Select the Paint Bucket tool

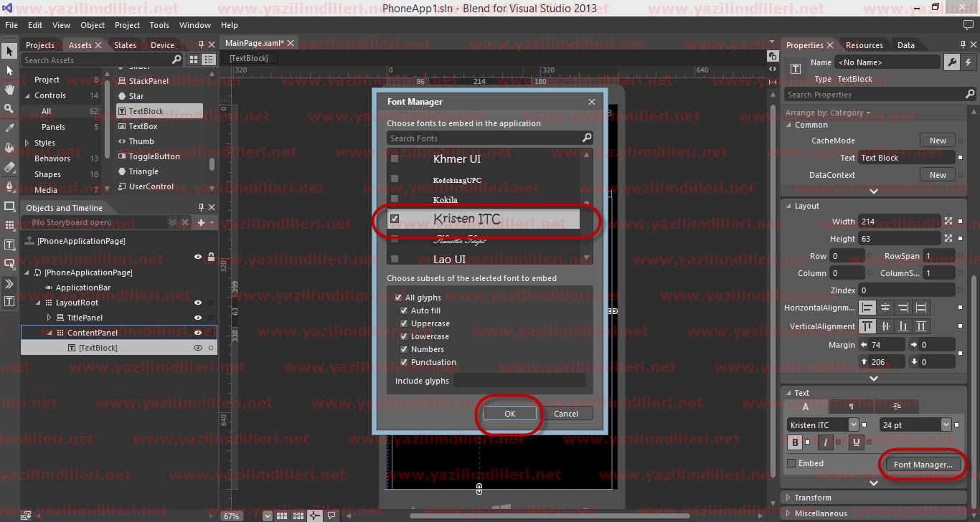[9, 148]
